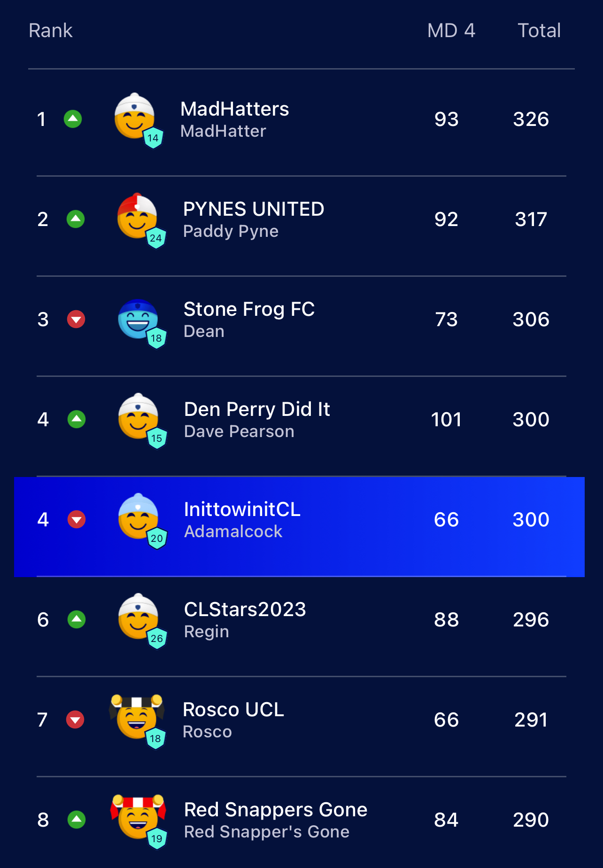Select the Red Snappers Gone team name
The height and width of the screenshot is (868, 603).
(276, 810)
